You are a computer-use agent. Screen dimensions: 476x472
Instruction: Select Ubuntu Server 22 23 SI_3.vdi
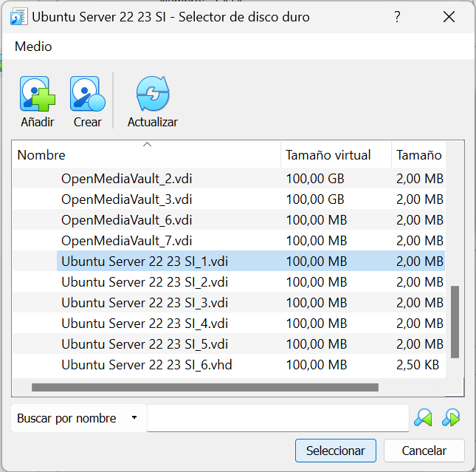point(229,302)
